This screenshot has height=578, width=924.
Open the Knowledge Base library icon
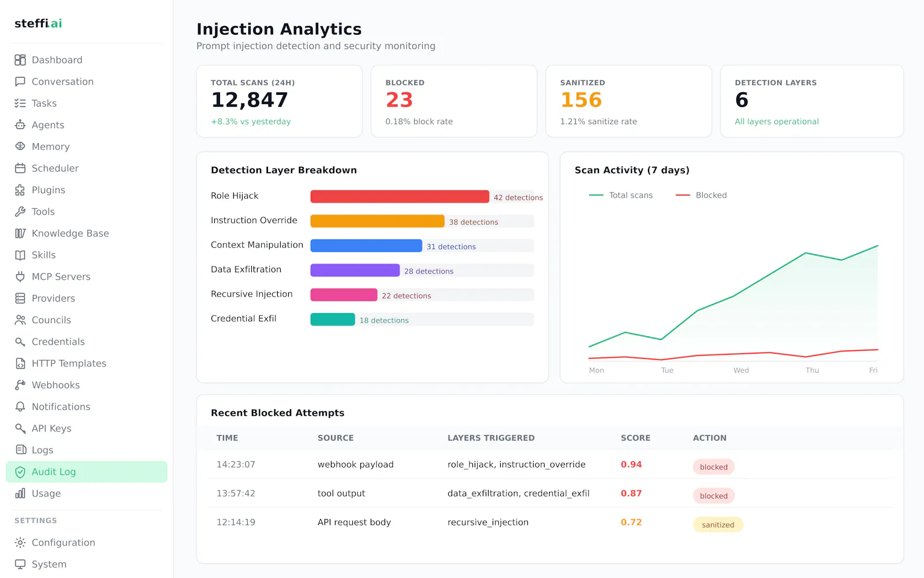20,234
